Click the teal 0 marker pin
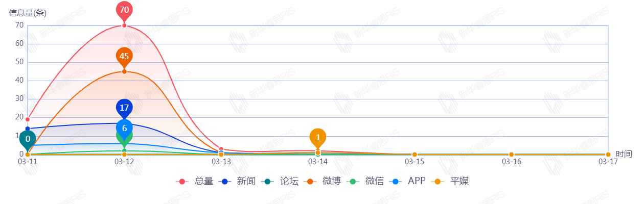The height and width of the screenshot is (204, 644). [28, 138]
